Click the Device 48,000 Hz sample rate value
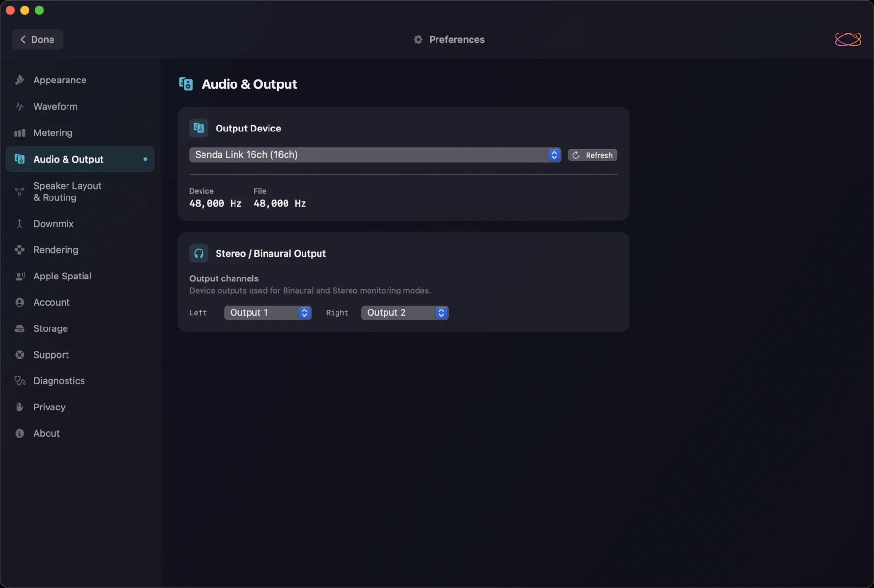Viewport: 874px width, 588px height. (215, 204)
